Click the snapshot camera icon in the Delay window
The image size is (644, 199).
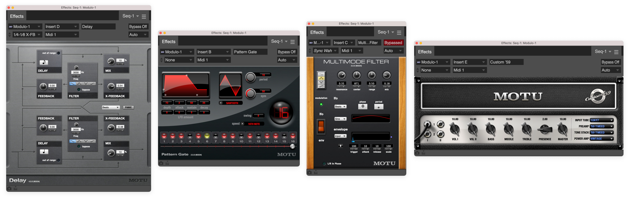[x=9, y=189]
